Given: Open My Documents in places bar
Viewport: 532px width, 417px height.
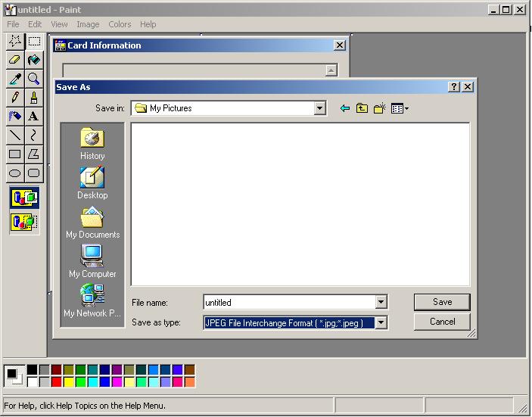Looking at the screenshot, I should pos(92,223).
